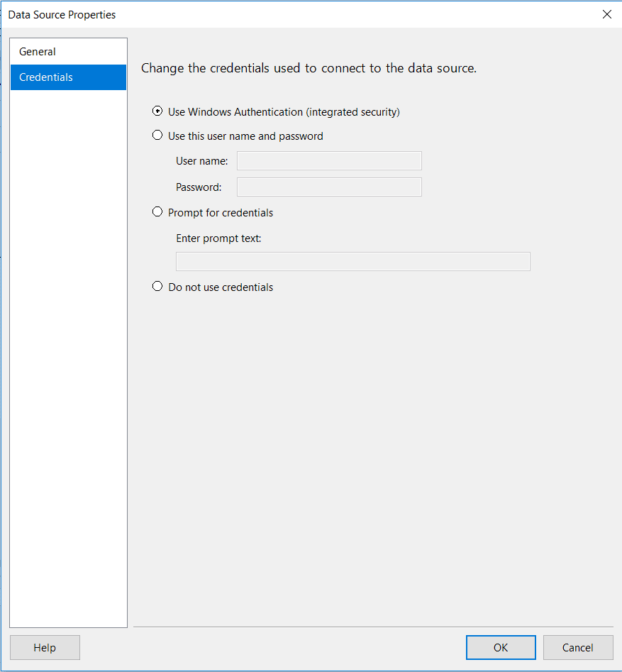This screenshot has height=672, width=622.
Task: Click the 'User name:' label
Action: coord(202,161)
